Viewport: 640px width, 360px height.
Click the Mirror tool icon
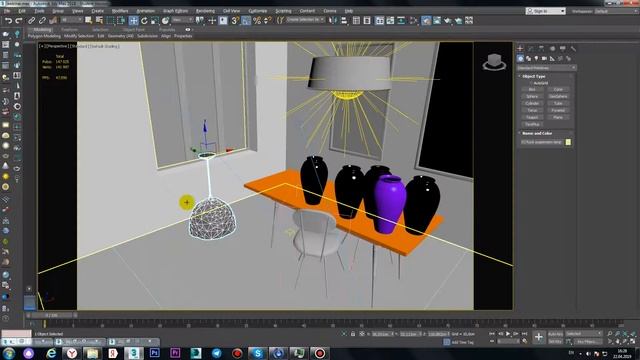pos(333,20)
